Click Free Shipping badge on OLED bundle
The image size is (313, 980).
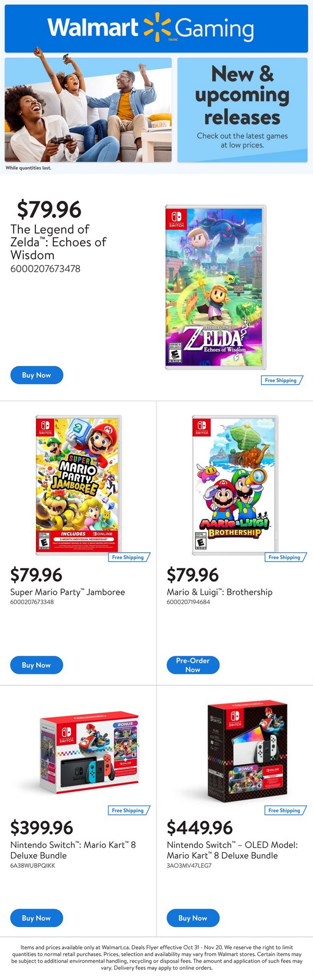coord(285,810)
